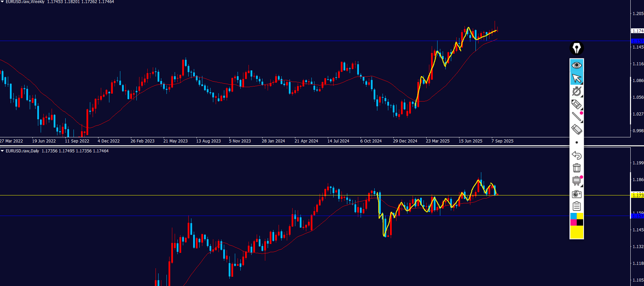This screenshot has width=644, height=286.
Task: Select the cursor arrow tool
Action: tap(577, 78)
